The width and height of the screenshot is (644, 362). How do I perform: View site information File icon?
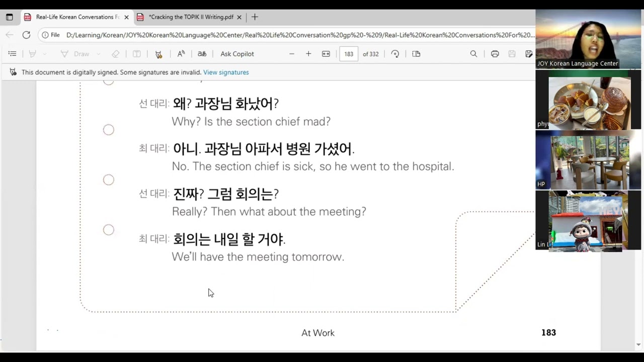(x=51, y=35)
